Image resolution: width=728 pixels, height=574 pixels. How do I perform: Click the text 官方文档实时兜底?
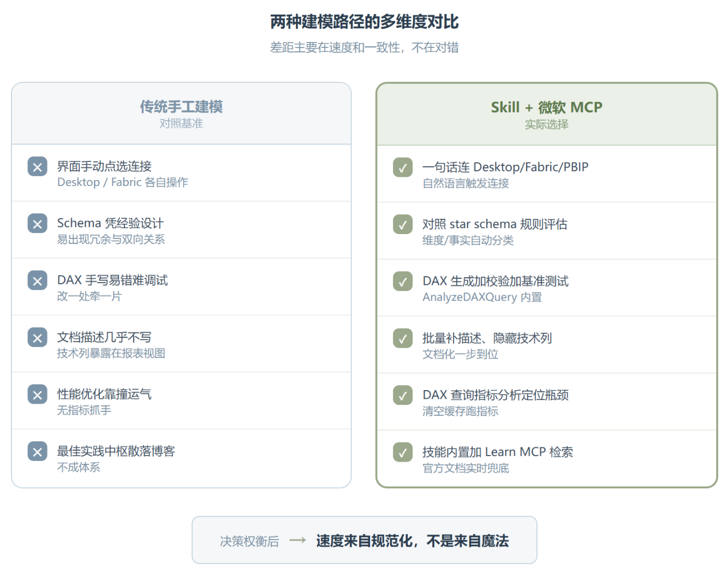(466, 469)
